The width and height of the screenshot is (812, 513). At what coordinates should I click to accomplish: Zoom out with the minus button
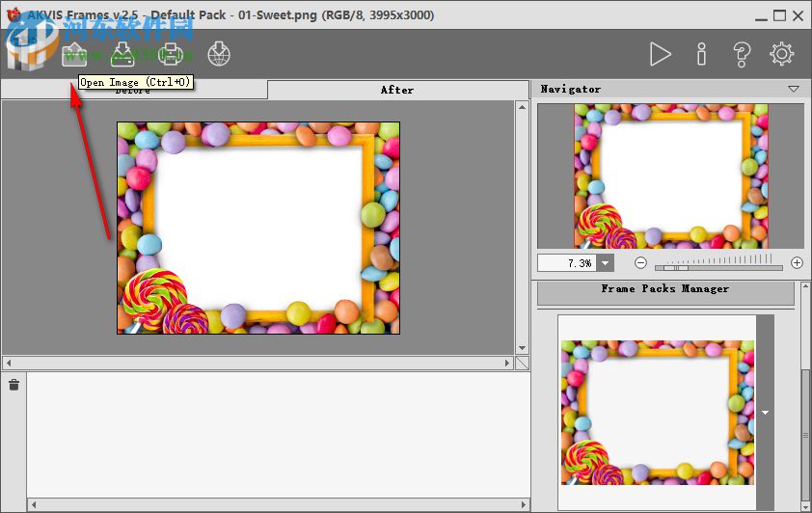click(x=640, y=263)
